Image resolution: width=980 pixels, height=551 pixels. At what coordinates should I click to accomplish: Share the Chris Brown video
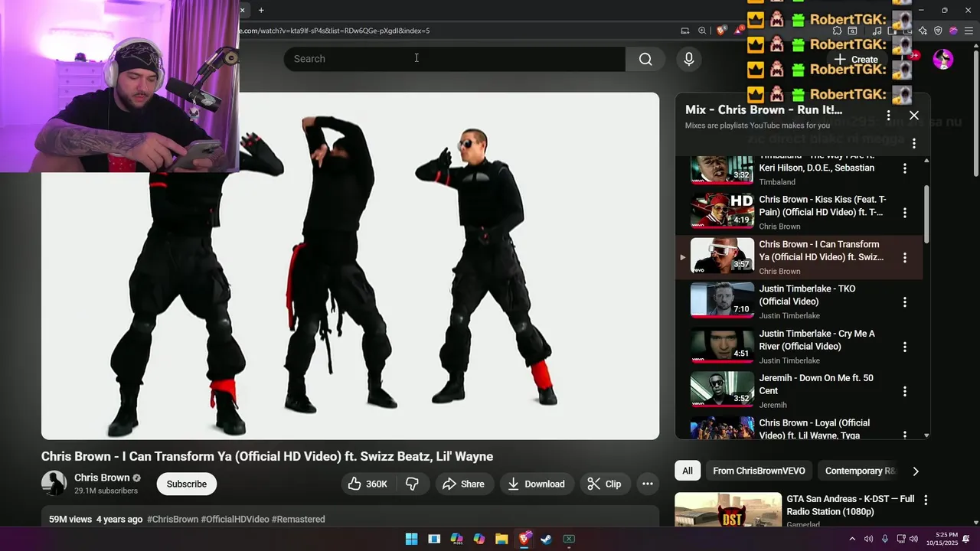coord(464,484)
